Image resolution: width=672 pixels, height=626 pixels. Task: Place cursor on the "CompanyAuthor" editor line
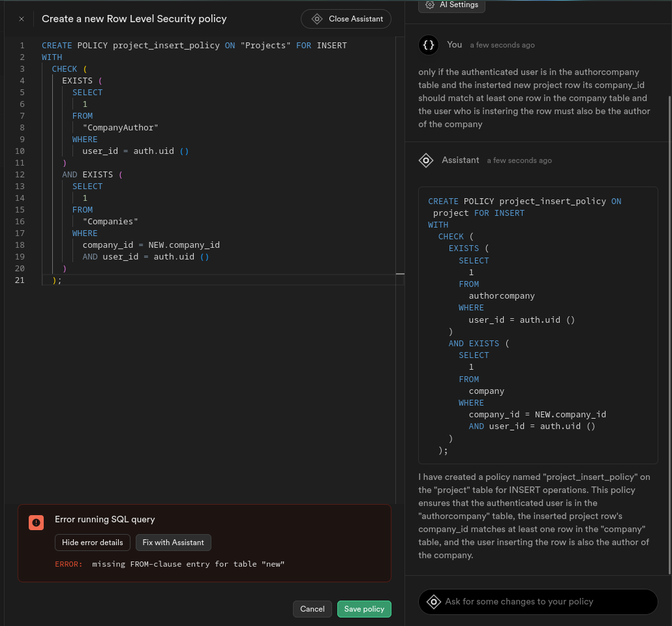[120, 128]
